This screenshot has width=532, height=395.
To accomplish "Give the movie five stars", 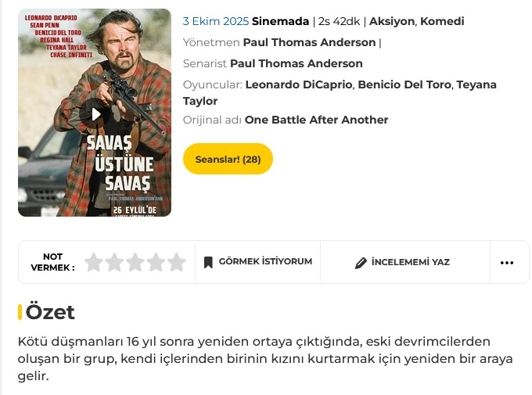I will tap(177, 262).
